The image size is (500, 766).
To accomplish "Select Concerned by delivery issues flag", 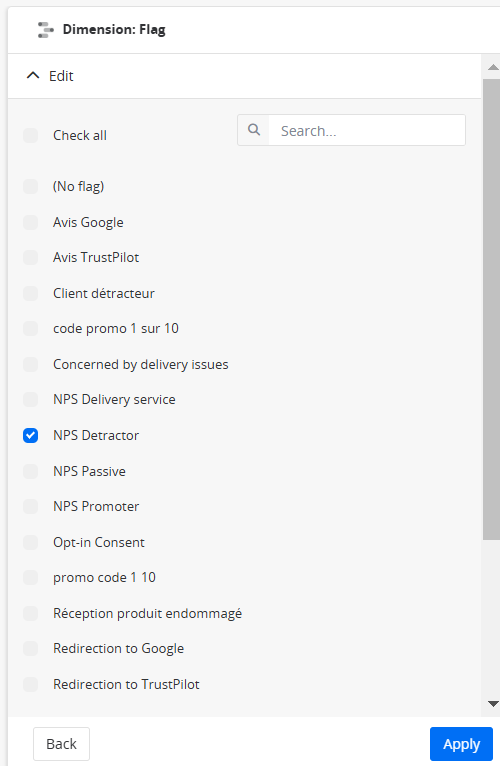I will pos(30,364).
